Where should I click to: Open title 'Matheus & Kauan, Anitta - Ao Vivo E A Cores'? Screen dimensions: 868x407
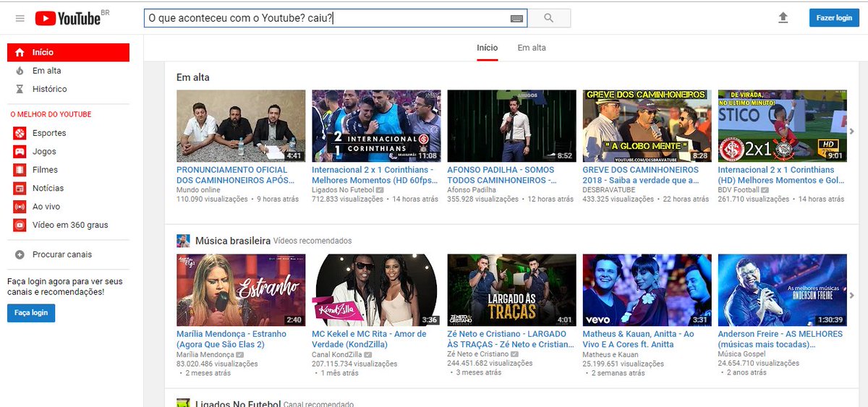click(639, 339)
